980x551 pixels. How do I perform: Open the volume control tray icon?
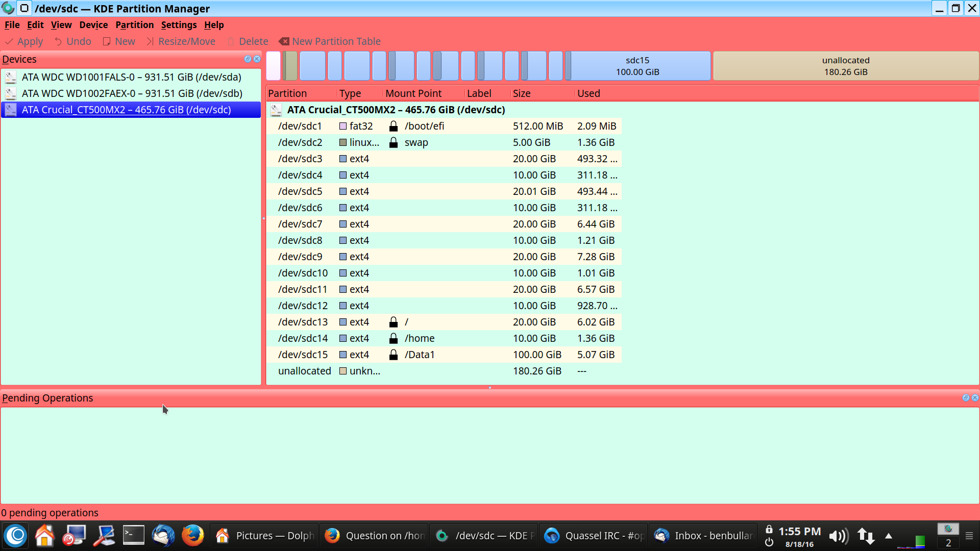coord(838,536)
